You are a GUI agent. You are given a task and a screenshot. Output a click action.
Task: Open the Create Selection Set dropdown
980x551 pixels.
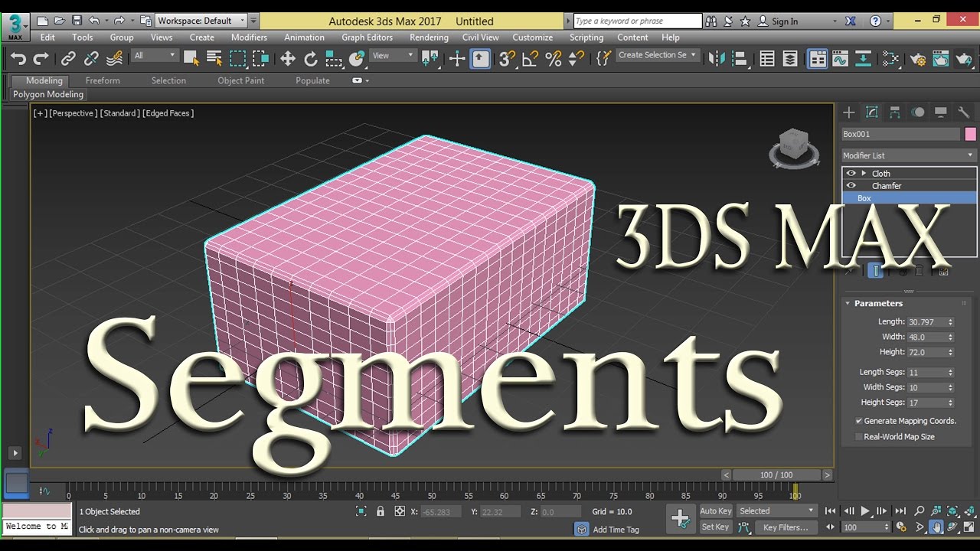(x=658, y=55)
